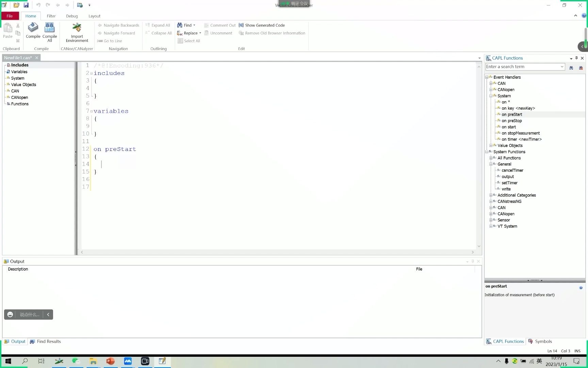Click the Undo arrow in title bar
Screen dimensions: 588x368
click(x=38, y=5)
